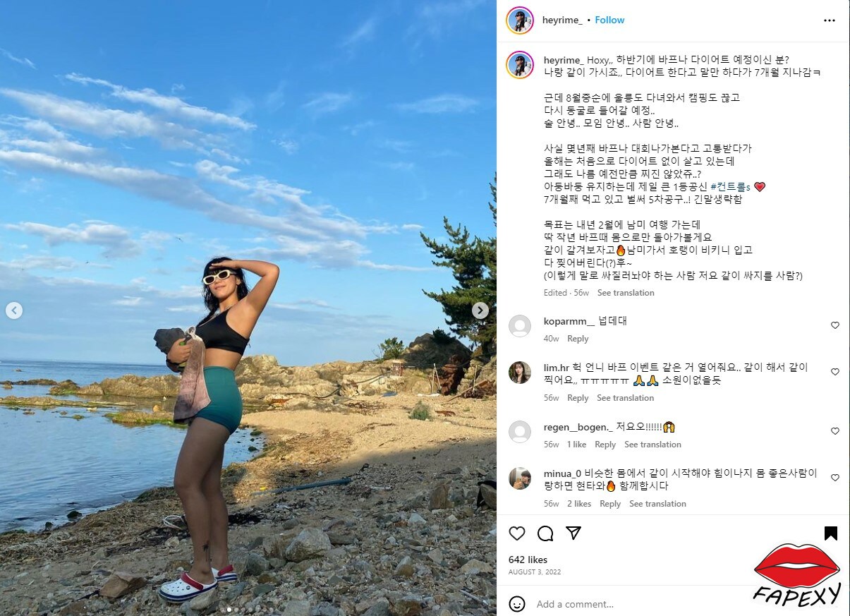Viewport: 850px width, 616px height.
Task: Open the three-dots more options menu
Action: tap(830, 20)
